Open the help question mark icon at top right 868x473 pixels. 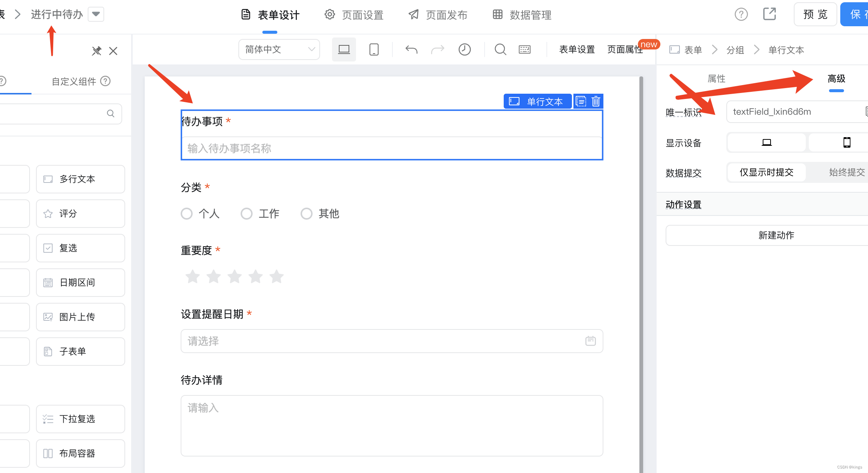click(x=741, y=15)
